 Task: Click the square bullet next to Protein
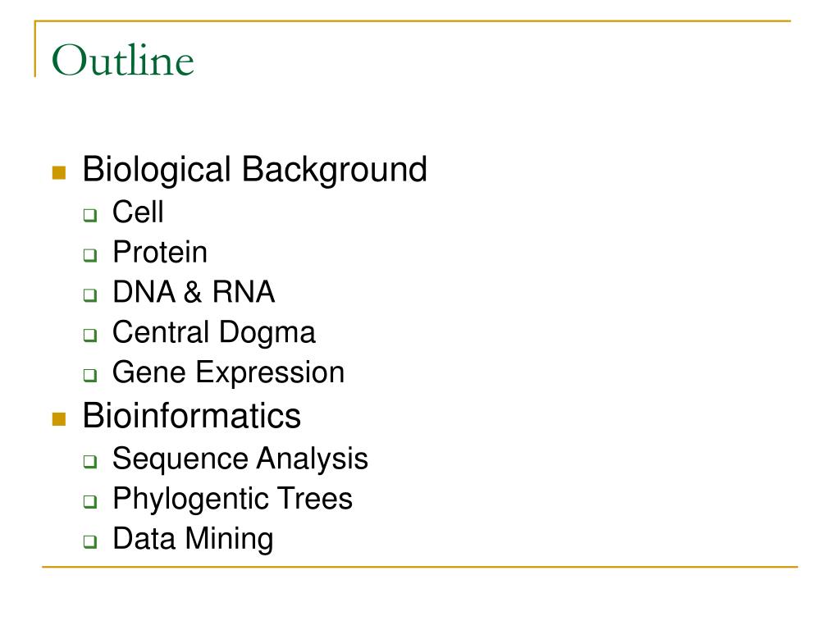coord(90,255)
